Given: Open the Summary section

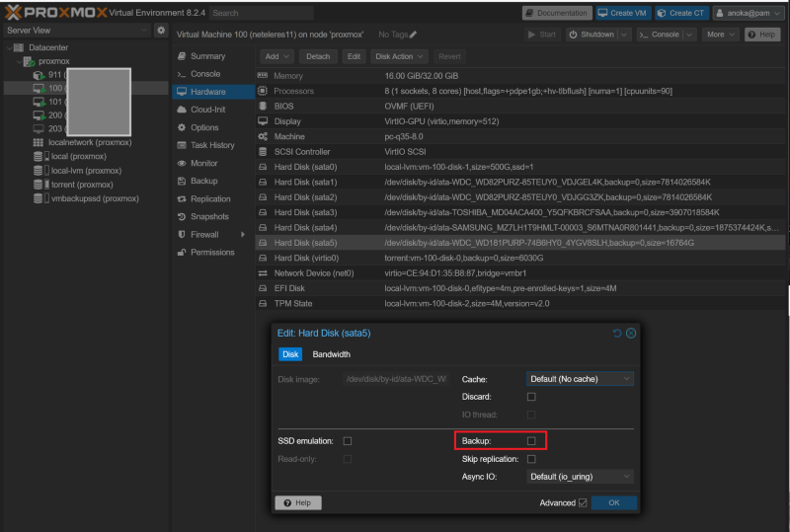Looking at the screenshot, I should click(x=213, y=56).
